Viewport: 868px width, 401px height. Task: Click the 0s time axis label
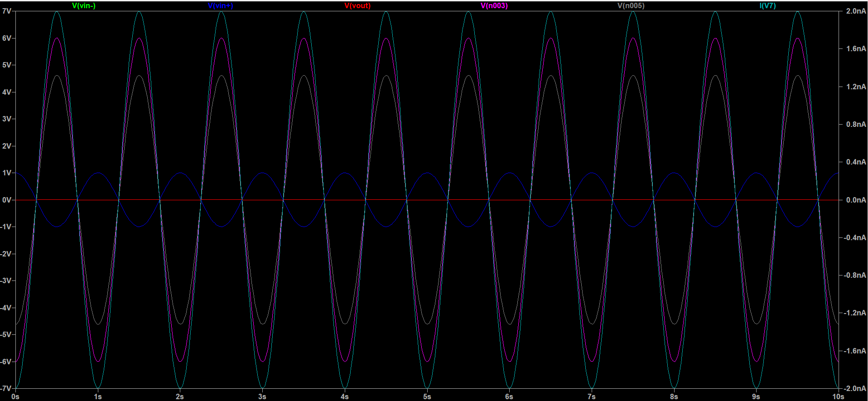point(15,396)
